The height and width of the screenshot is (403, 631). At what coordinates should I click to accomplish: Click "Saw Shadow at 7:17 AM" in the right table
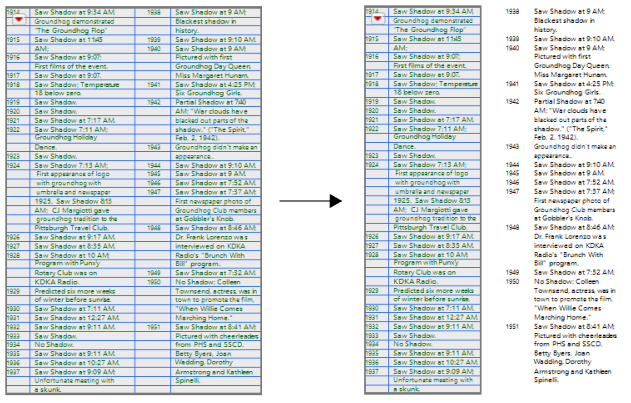(x=434, y=120)
